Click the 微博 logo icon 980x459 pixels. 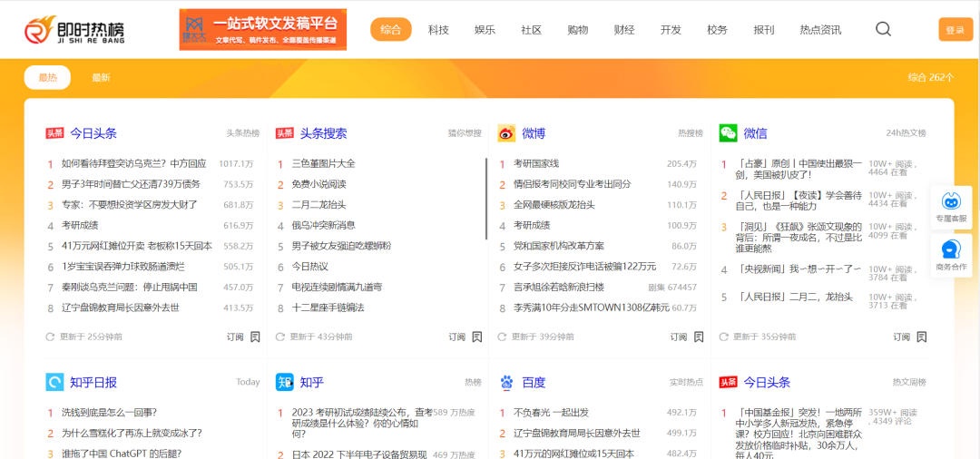point(506,133)
